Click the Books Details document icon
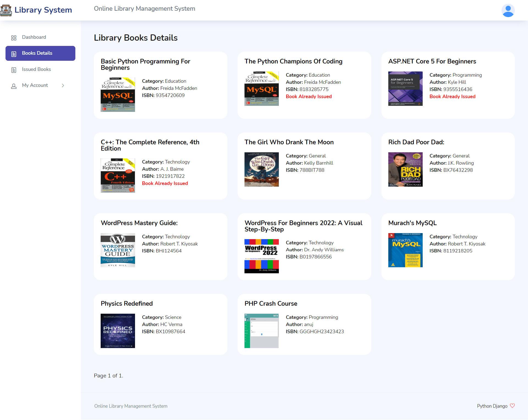The width and height of the screenshot is (528, 420). coord(14,54)
